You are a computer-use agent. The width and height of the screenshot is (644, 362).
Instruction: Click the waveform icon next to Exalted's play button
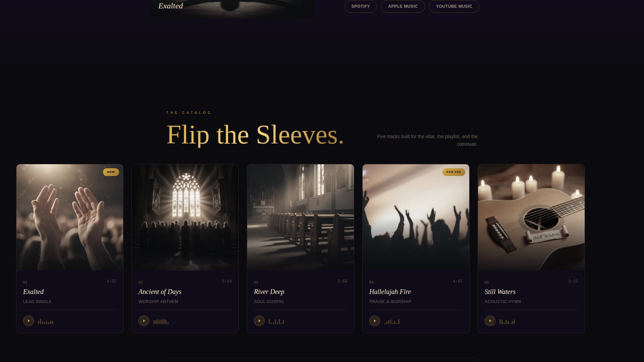tap(45, 321)
